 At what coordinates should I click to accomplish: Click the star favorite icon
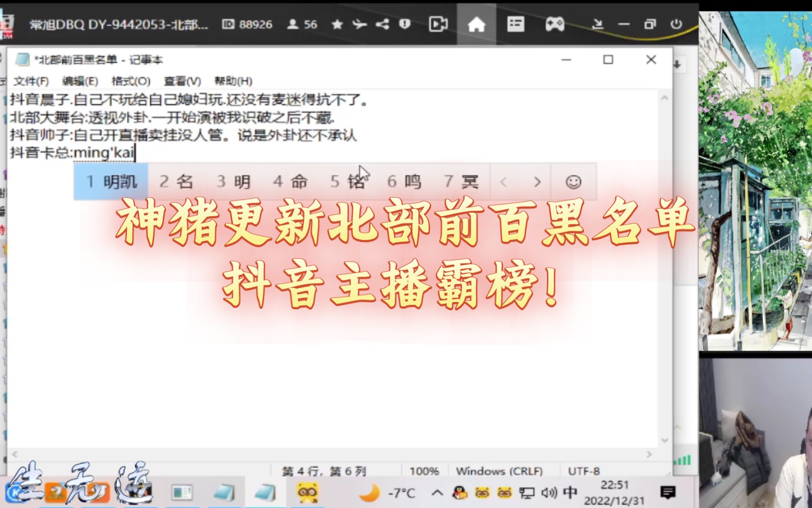click(337, 24)
